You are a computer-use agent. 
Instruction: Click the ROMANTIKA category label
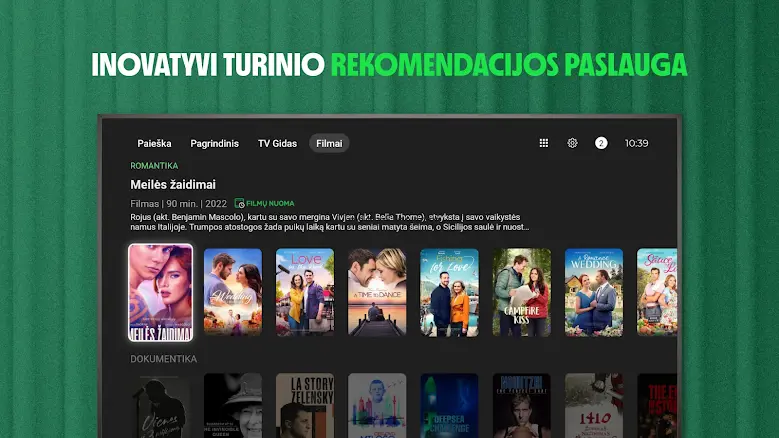pyautogui.click(x=154, y=165)
